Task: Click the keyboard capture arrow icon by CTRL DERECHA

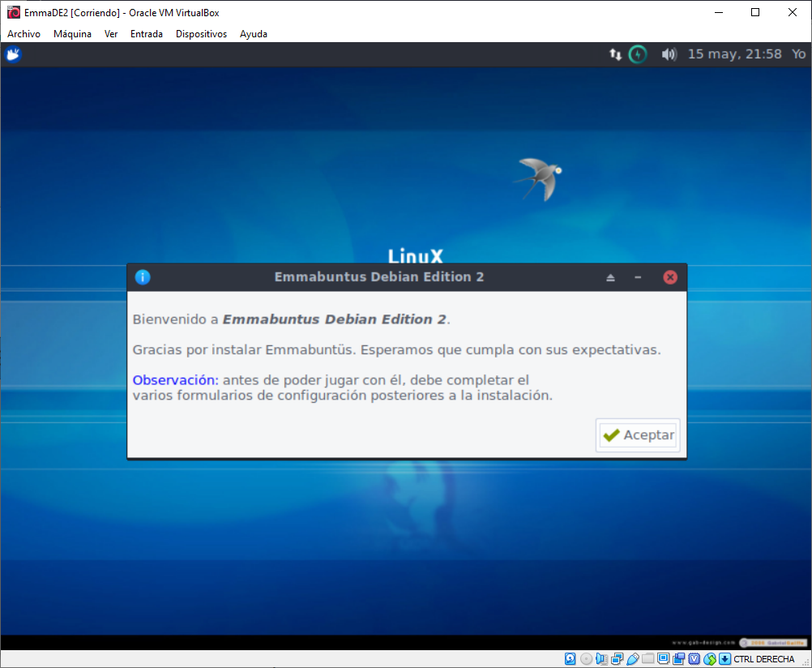Action: click(x=724, y=659)
